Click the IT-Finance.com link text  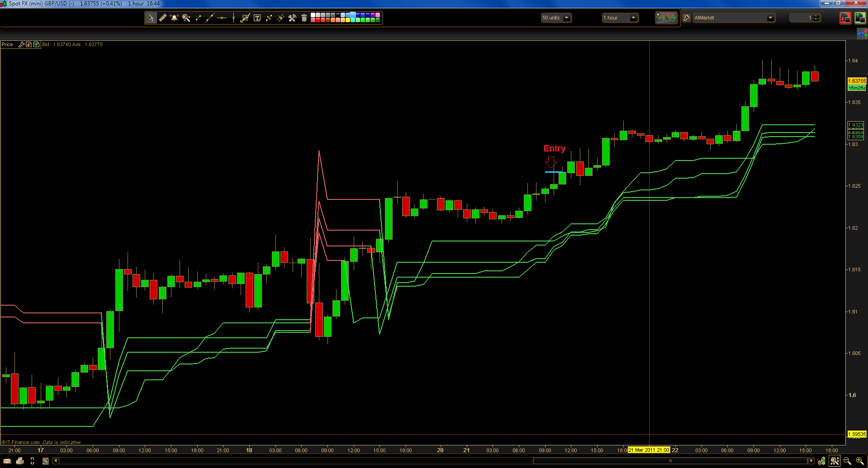tap(23, 442)
